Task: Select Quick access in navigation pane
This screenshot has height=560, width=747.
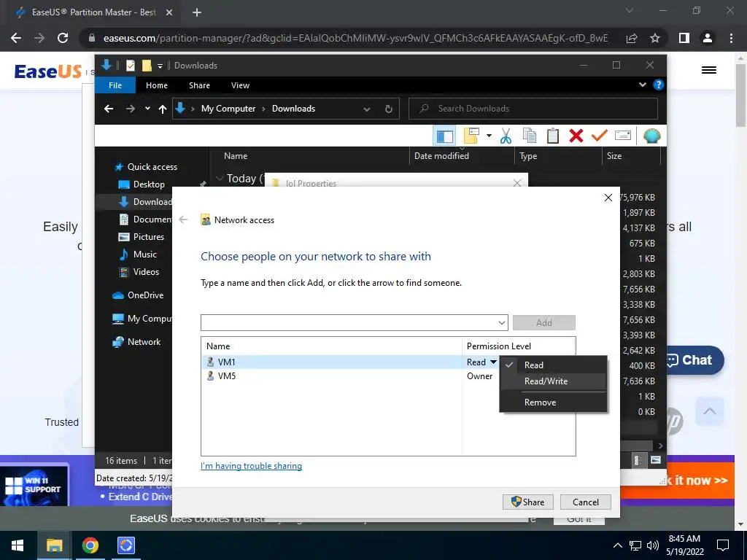Action: point(152,167)
